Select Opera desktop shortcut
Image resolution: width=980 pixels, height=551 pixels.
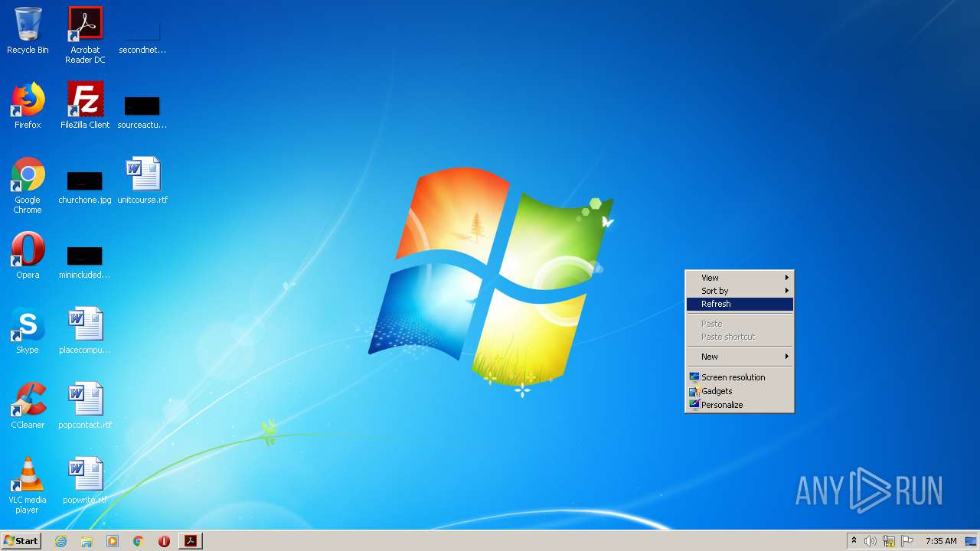click(x=28, y=256)
